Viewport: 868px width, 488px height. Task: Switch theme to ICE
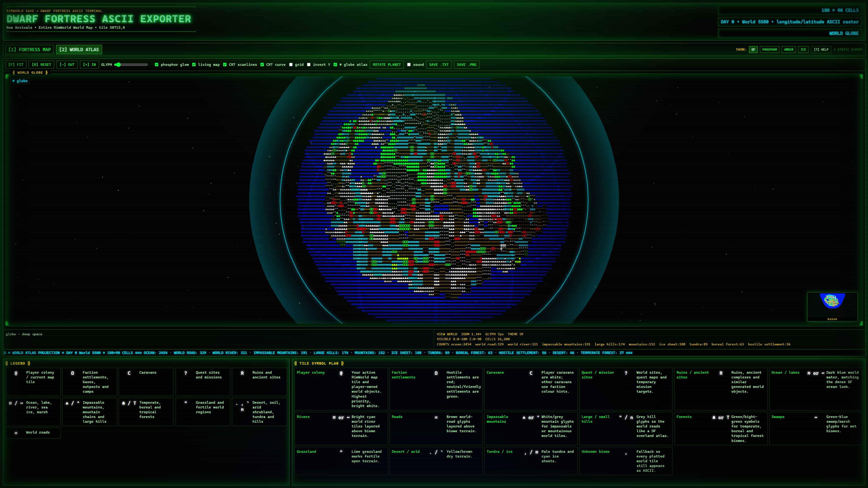pos(803,50)
